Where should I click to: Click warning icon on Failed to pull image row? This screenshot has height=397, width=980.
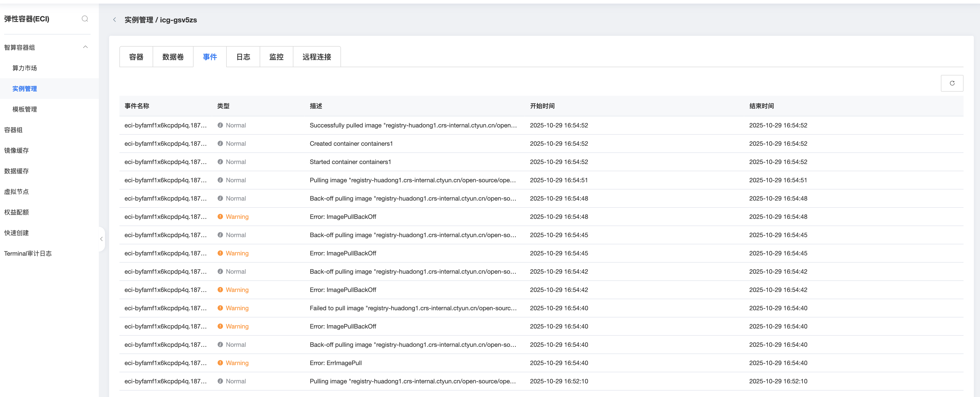coord(220,308)
